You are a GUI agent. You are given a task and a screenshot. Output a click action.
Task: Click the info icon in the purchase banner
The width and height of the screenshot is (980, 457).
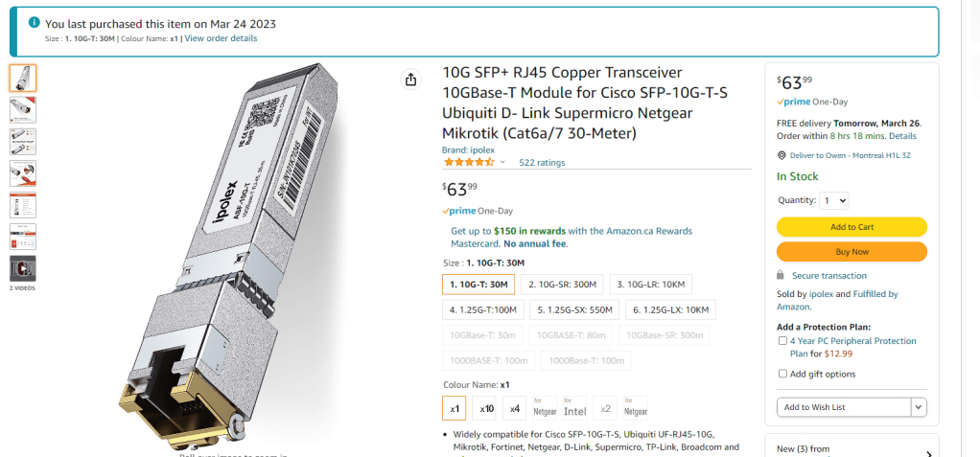[x=35, y=22]
